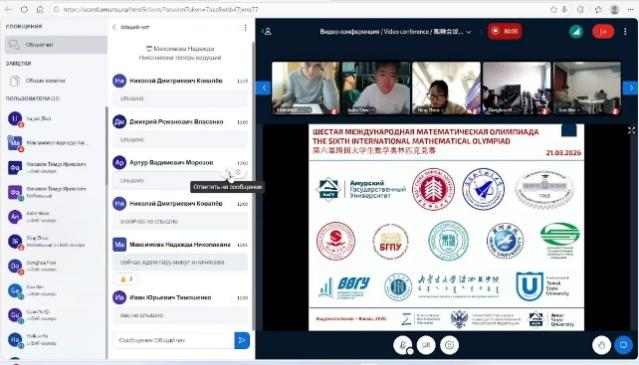Open the microphone audio device dropdown arrow
639x365 pixels.
tap(410, 351)
